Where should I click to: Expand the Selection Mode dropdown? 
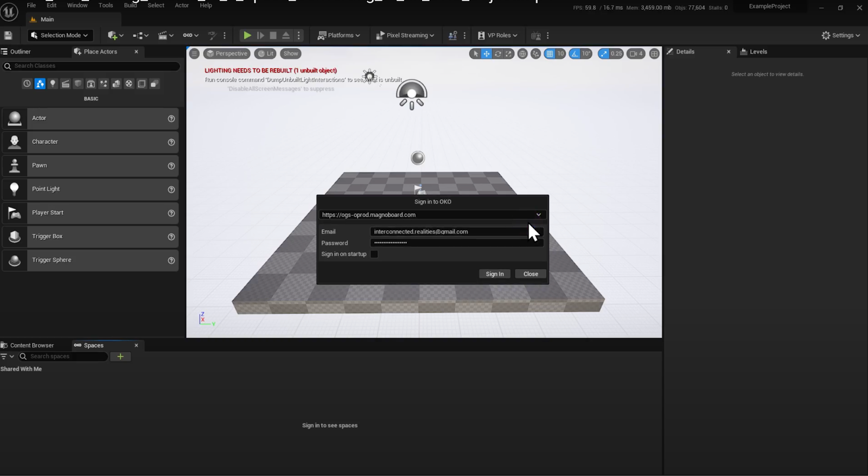(x=60, y=35)
